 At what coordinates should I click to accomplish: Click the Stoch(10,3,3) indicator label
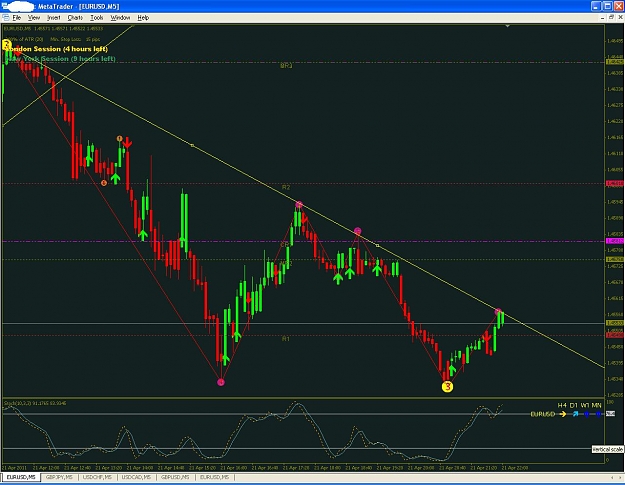(x=35, y=403)
